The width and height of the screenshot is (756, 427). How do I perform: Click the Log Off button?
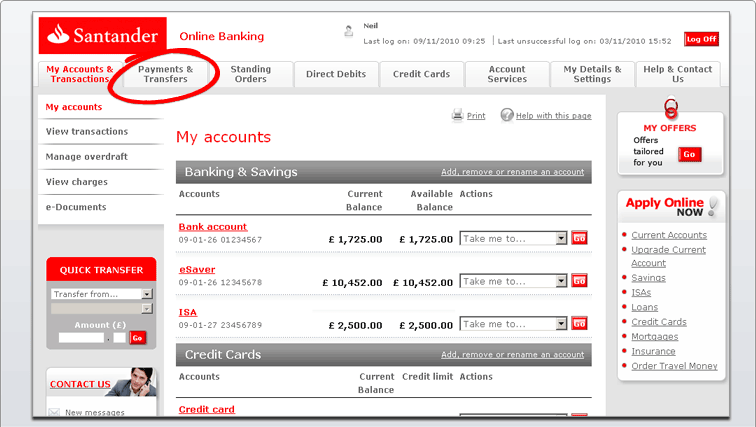(x=702, y=39)
